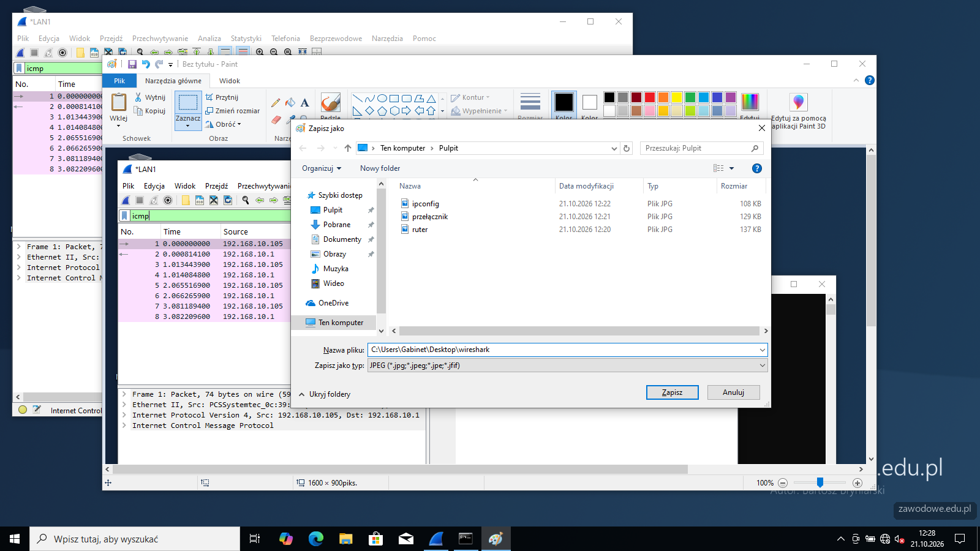This screenshot has height=551, width=980.
Task: Open the Plik tab in Paint
Action: [x=119, y=81]
